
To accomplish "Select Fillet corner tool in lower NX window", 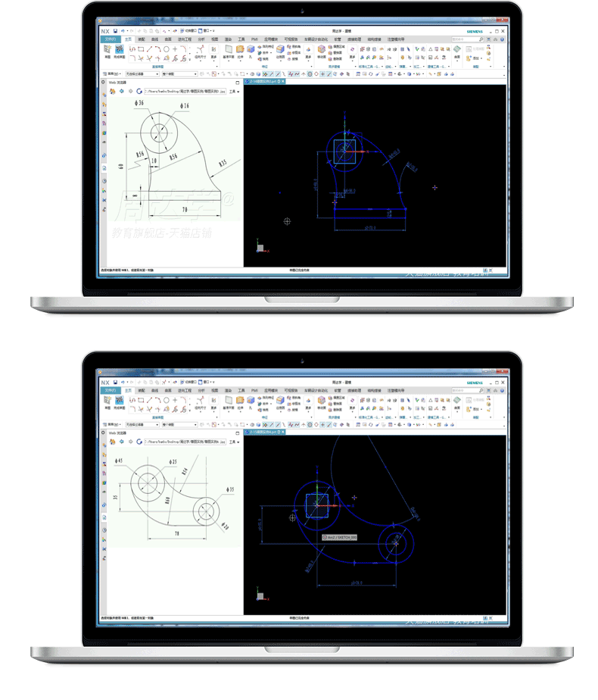I will coord(184,400).
